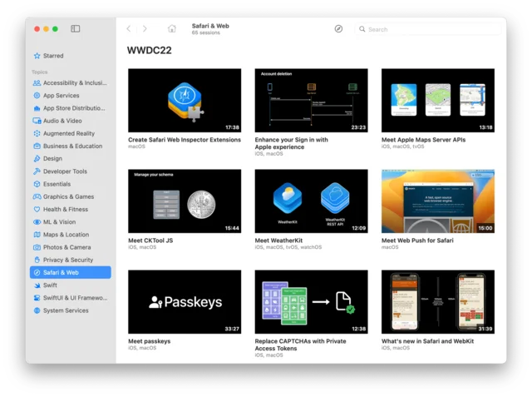The height and width of the screenshot is (397, 532).
Task: Open the Passkeys video thumbnail
Action: [185, 302]
